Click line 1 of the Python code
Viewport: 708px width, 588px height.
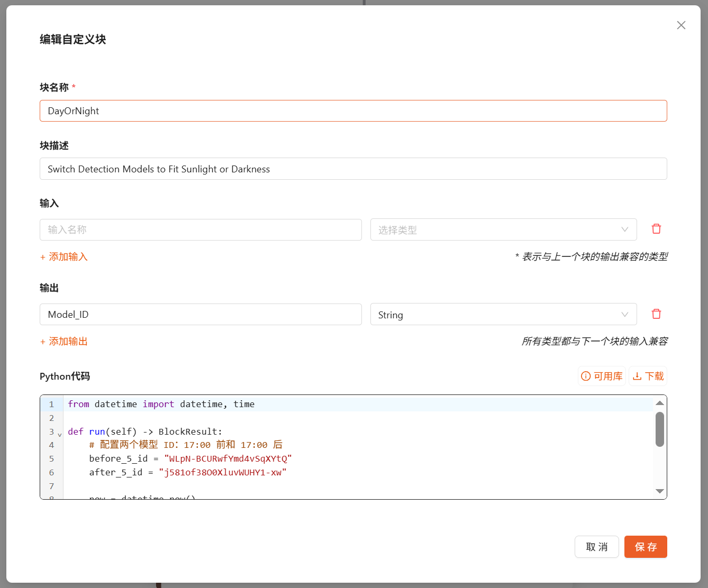(x=317, y=404)
